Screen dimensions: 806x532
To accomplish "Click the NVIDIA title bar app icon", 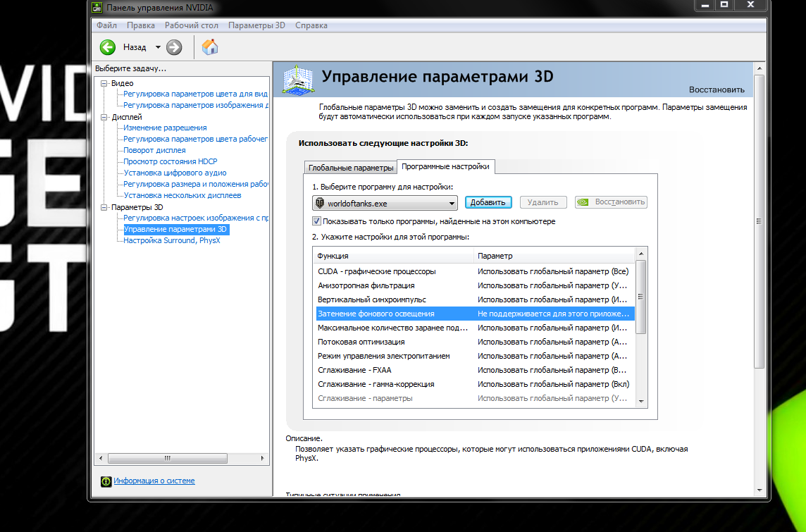I will [97, 7].
